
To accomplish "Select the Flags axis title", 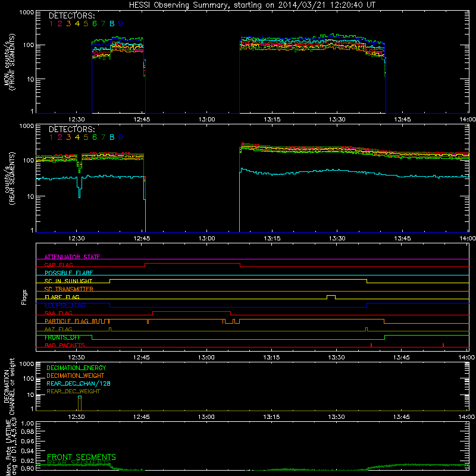I will coord(24,297).
